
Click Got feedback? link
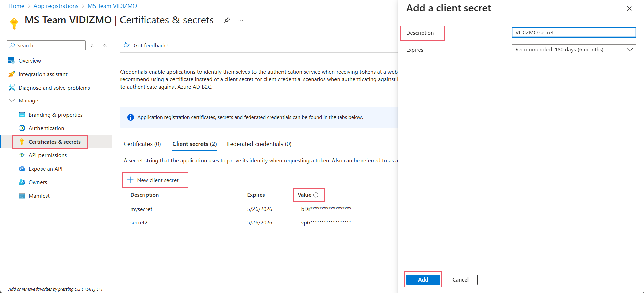(x=151, y=46)
